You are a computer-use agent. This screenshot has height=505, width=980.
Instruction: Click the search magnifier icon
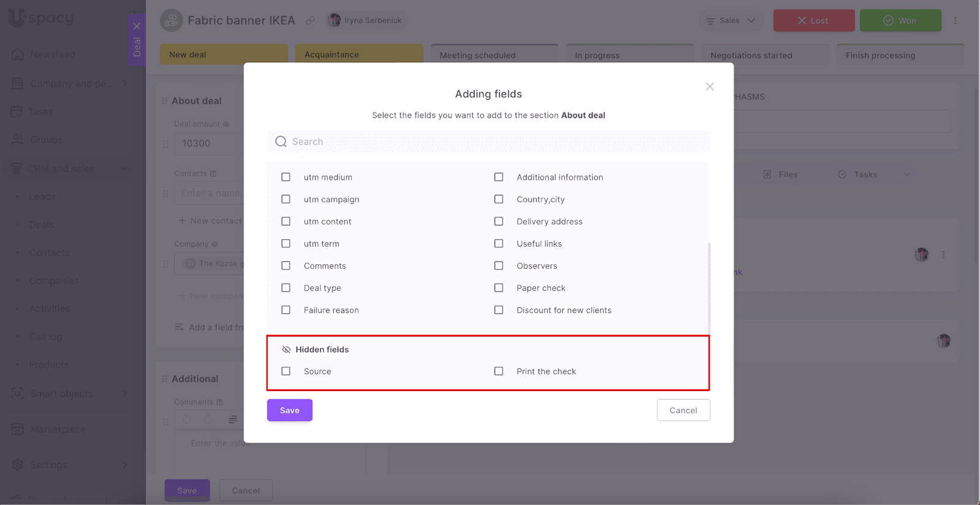coord(281,142)
